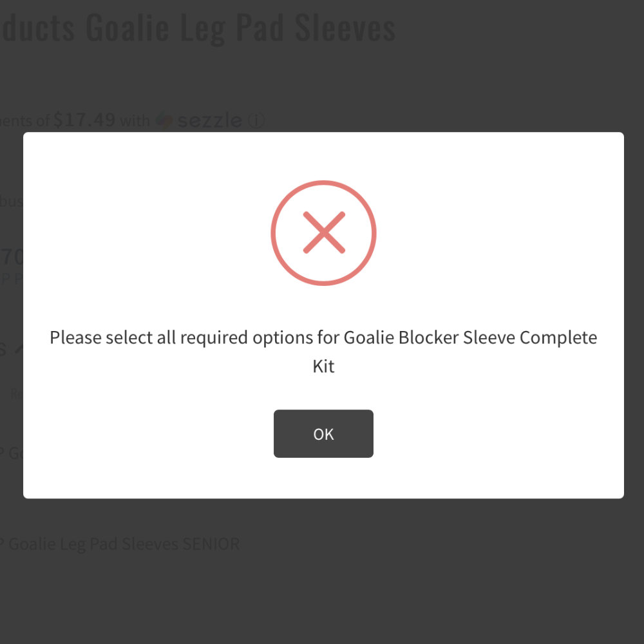
Task: Click the faded 'Re' text left of the dialog
Action: coord(16,394)
